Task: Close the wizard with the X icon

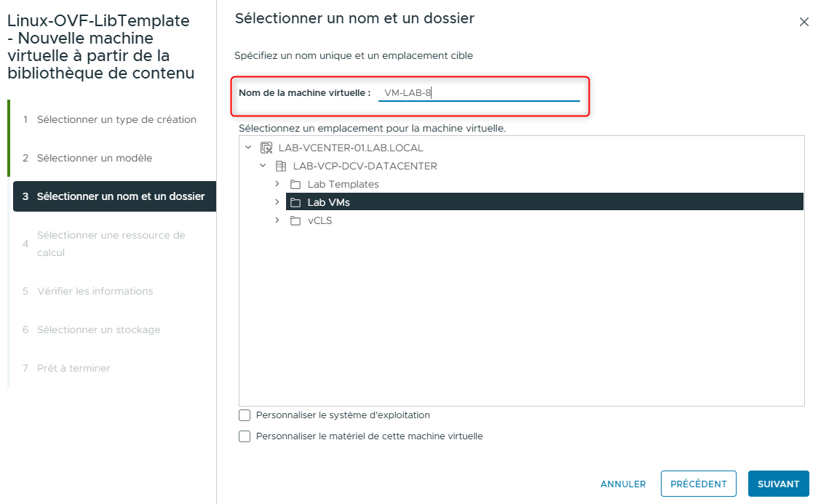Action: (x=804, y=22)
